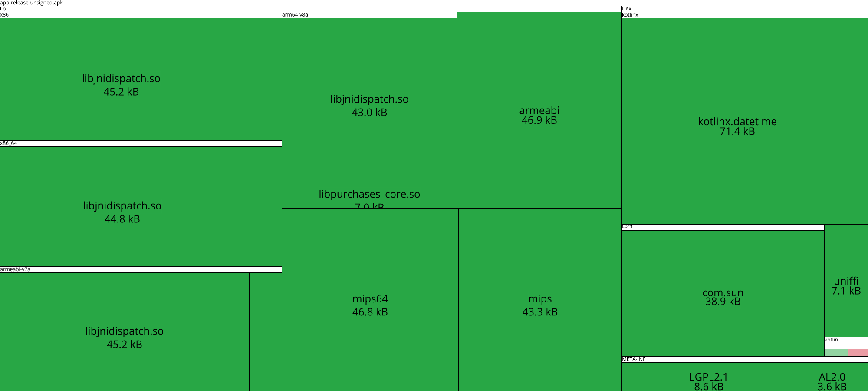Click the pink block under kotlin

[x=858, y=353]
